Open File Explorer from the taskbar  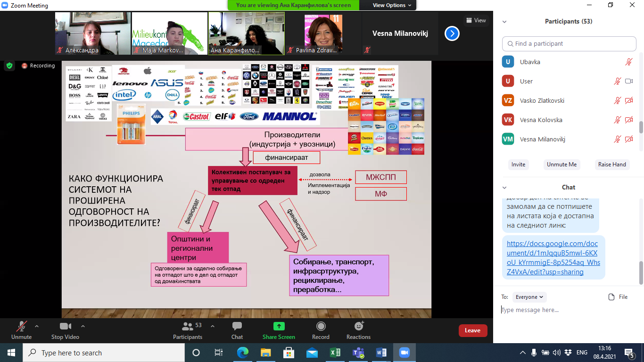[265, 353]
